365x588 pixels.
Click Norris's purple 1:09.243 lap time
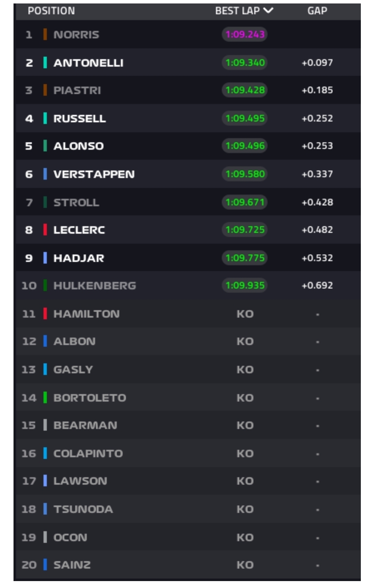click(x=245, y=34)
